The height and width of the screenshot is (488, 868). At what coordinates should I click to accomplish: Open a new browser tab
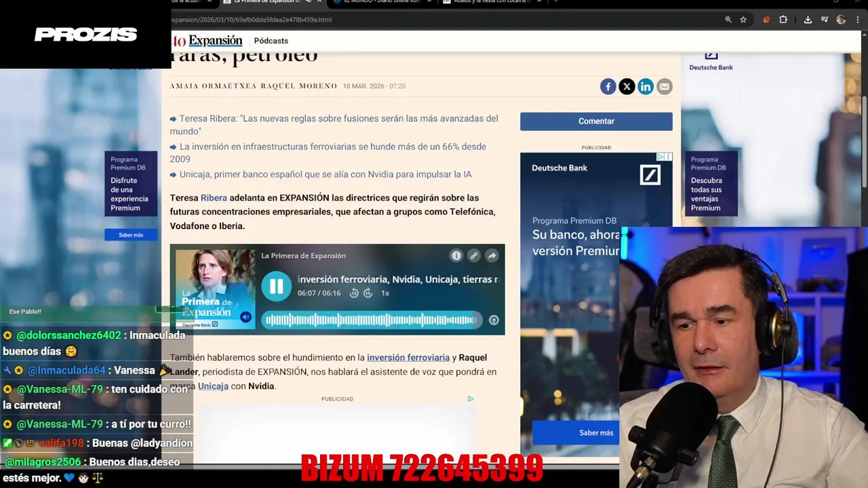[555, 2]
